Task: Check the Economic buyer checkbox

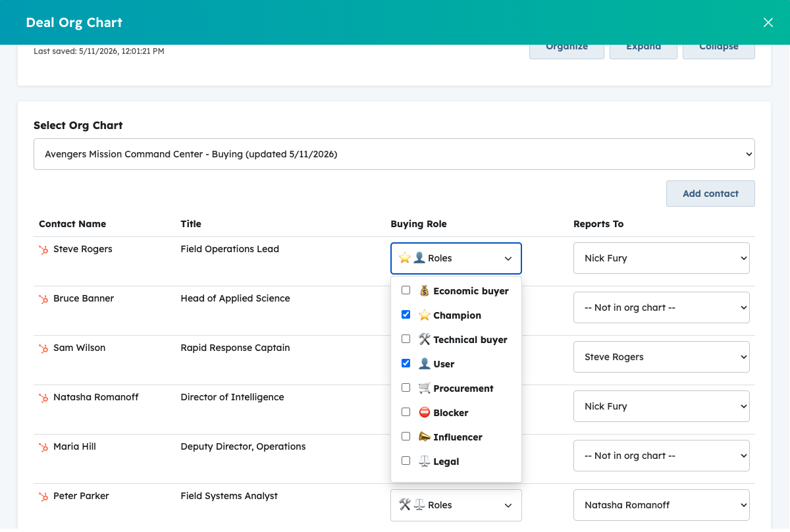Action: 406,290
